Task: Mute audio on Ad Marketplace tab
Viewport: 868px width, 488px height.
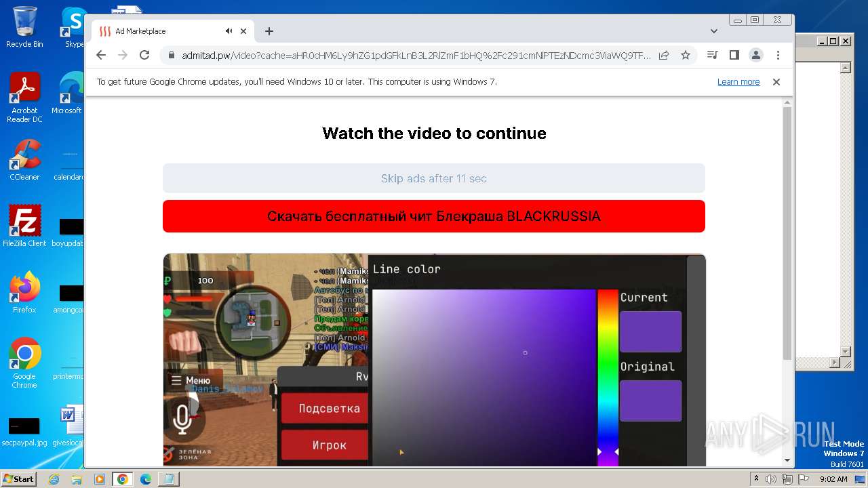Action: click(x=229, y=31)
